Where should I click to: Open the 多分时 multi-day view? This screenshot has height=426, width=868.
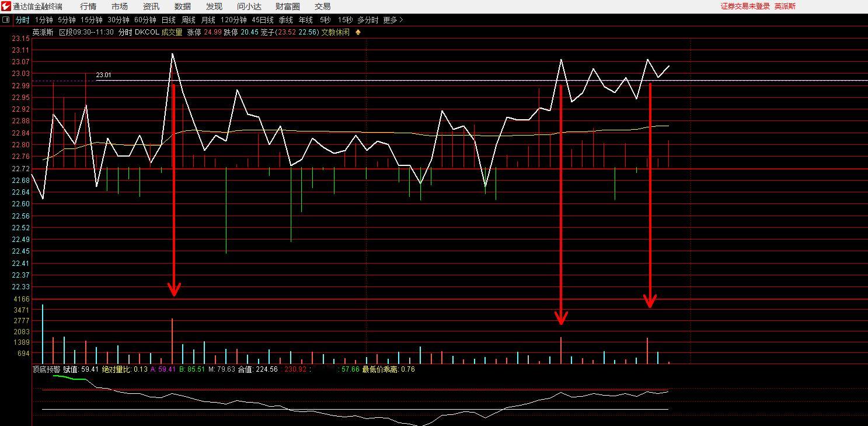(x=368, y=20)
